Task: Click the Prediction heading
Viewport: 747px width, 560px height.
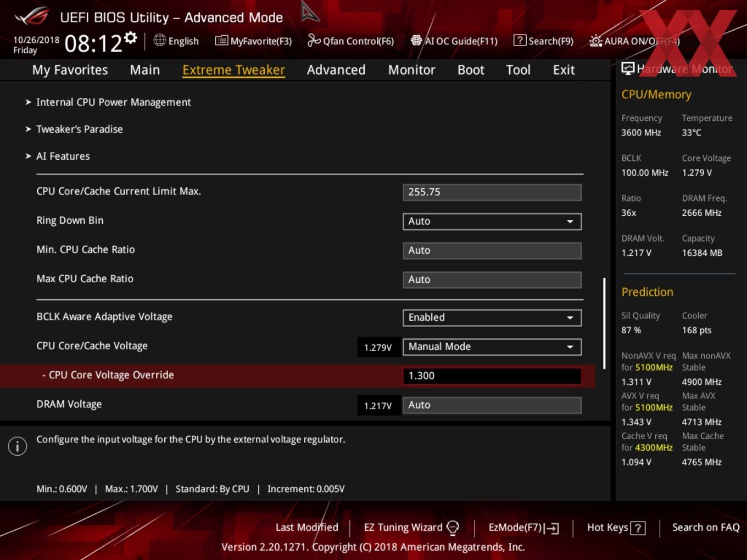Action: click(647, 292)
